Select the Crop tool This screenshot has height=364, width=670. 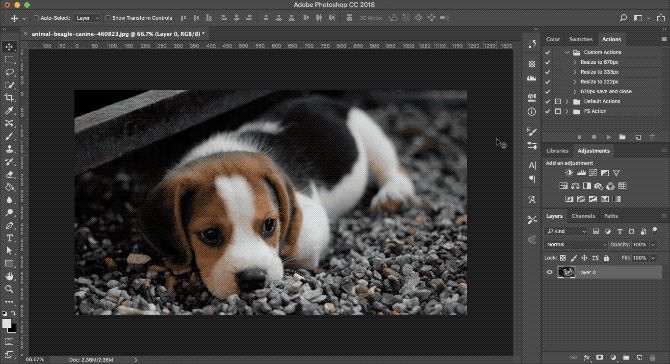(9, 98)
